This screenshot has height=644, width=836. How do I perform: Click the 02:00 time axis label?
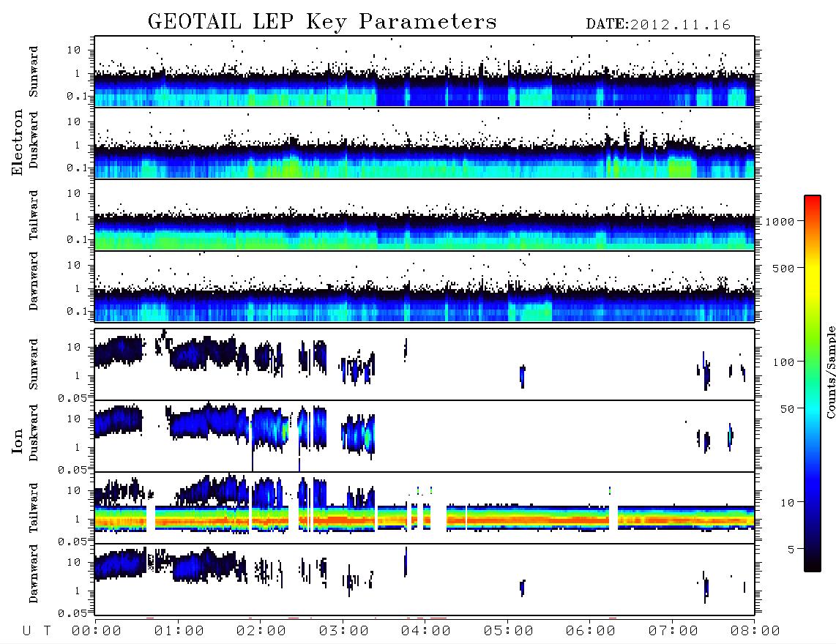pos(261,632)
